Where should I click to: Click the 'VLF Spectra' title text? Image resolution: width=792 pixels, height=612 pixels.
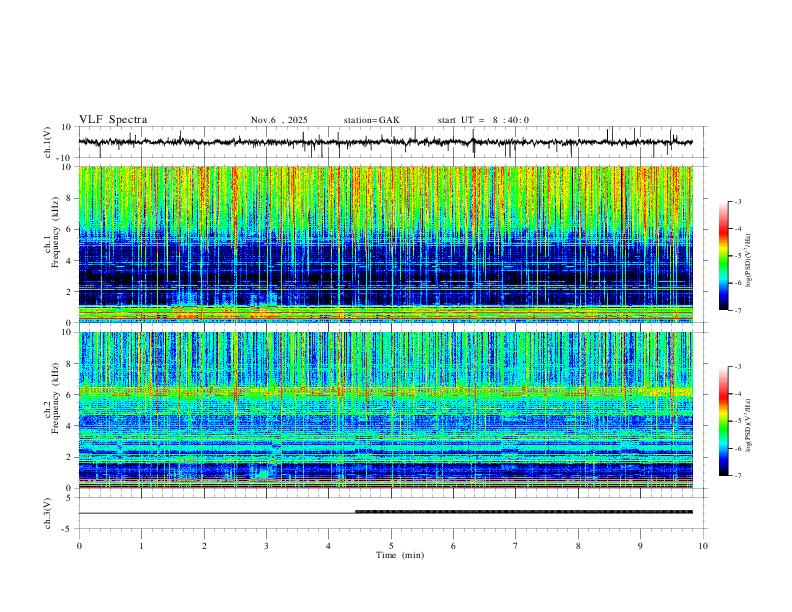pyautogui.click(x=113, y=120)
